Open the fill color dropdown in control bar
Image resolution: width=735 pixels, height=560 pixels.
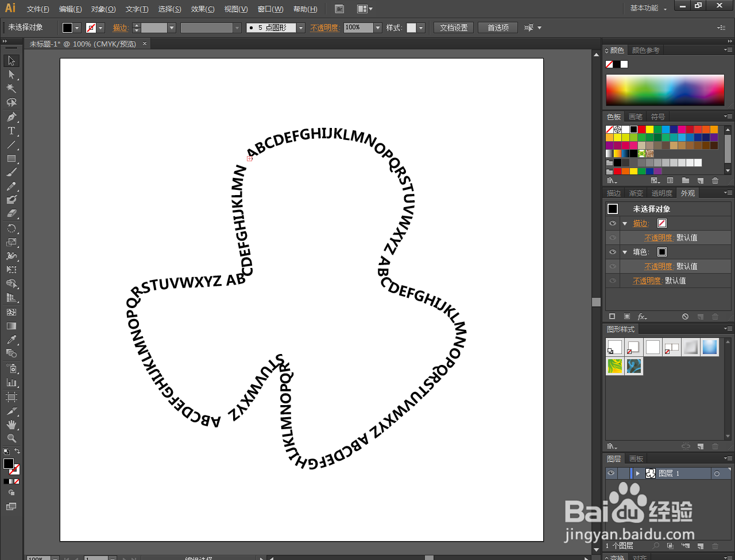pos(78,28)
